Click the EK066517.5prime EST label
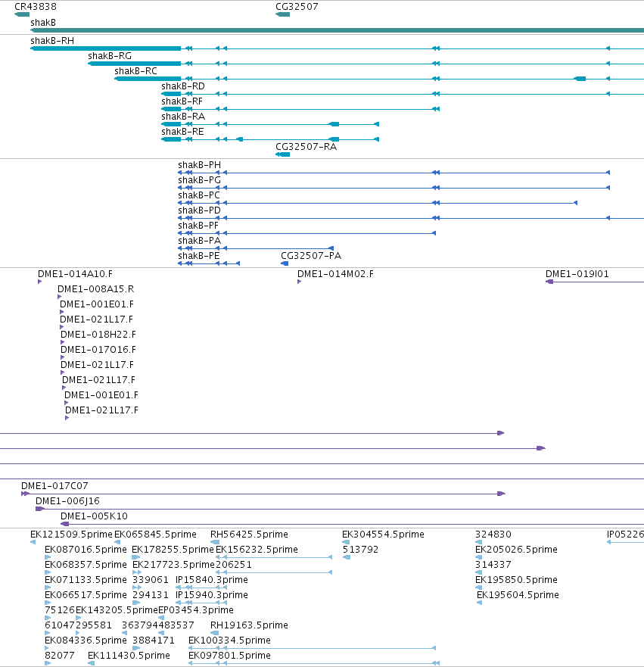Screen dimensions: 644x667 point(86,594)
